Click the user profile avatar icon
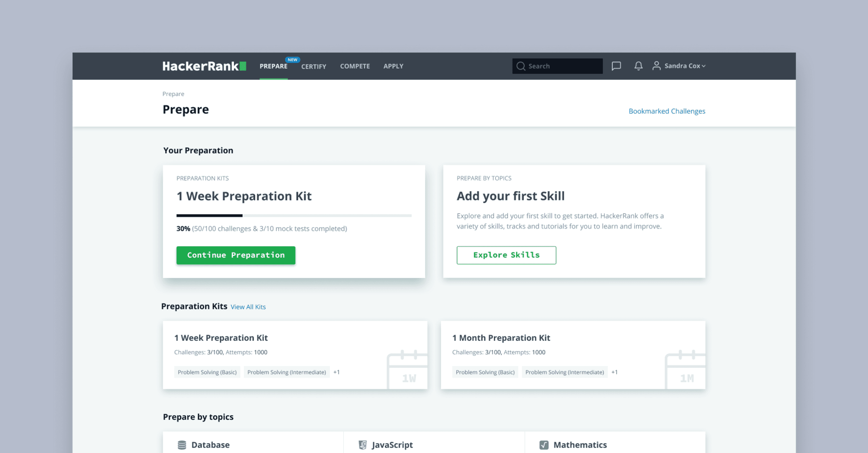 click(x=656, y=66)
